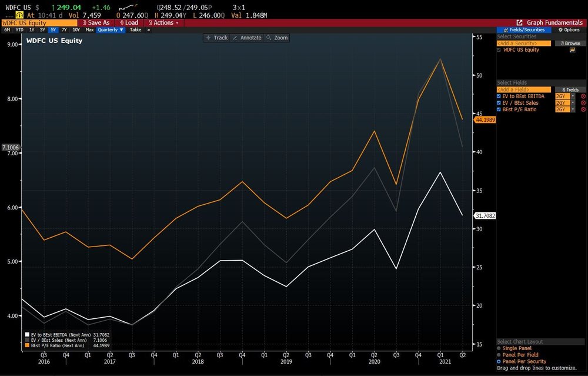Viewport: 588px width, 376px height.
Task: Activate the Zoom magnifier tool
Action: tap(277, 38)
